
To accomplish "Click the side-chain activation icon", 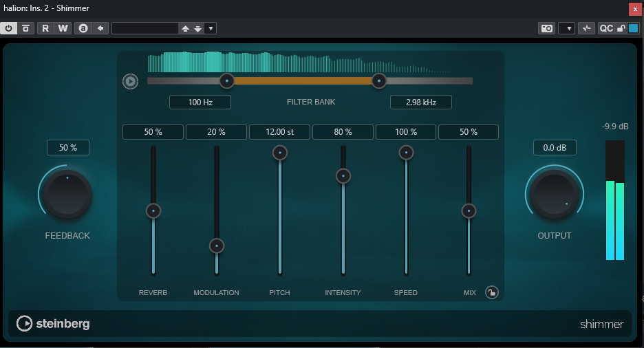I will (x=586, y=28).
